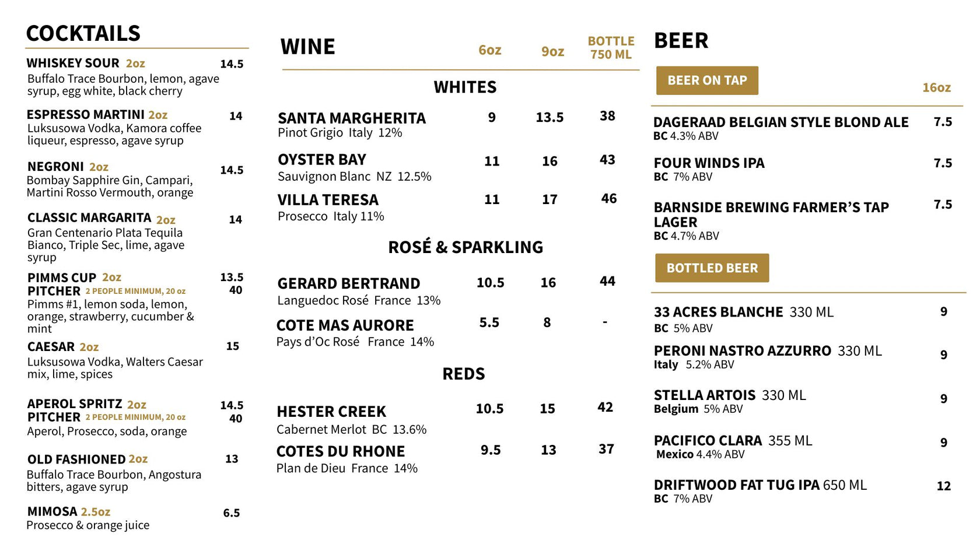Click the 9oz wine column header
Viewport: 980px width, 551px height.
(552, 52)
